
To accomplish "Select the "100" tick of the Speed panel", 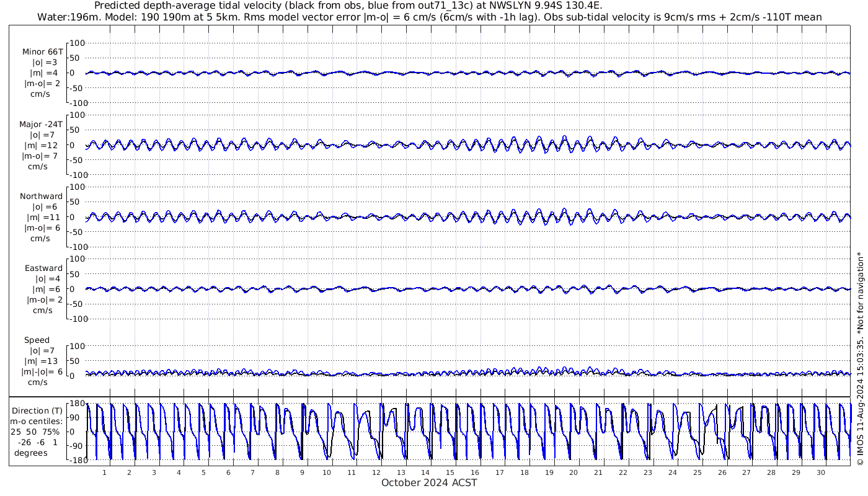I will (76, 346).
